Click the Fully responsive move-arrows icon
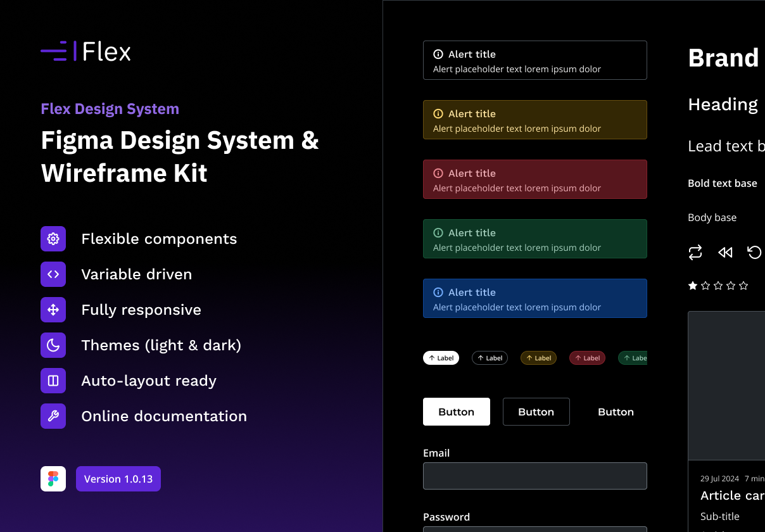The width and height of the screenshot is (765, 532). (x=53, y=310)
